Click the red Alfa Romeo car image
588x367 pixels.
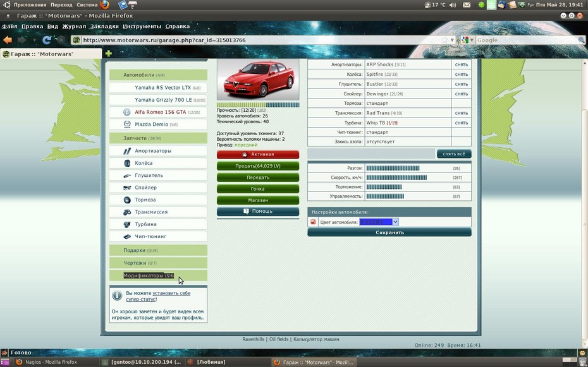[258, 80]
